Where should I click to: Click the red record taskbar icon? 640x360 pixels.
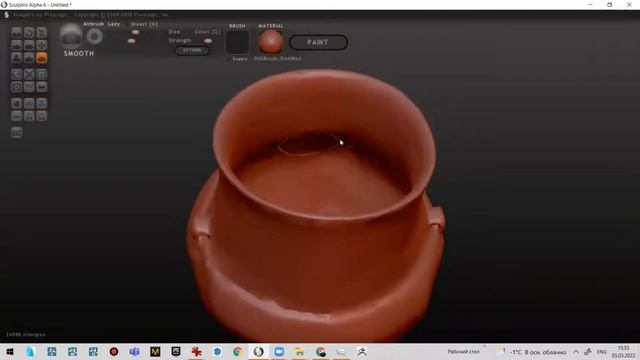[114, 352]
